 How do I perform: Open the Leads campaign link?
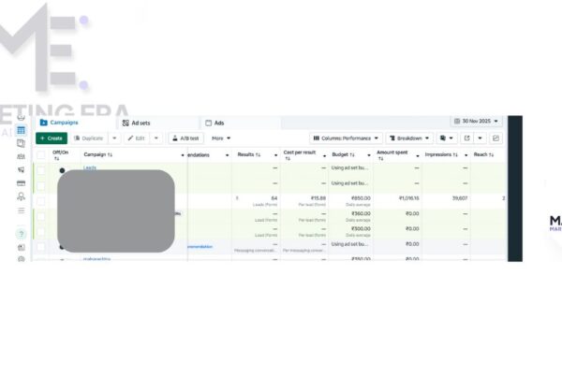[90, 167]
